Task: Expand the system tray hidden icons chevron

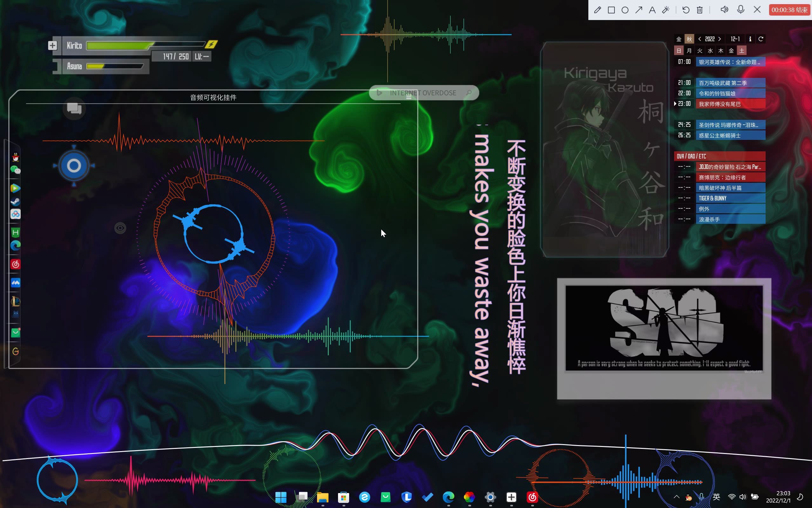Action: [x=676, y=497]
